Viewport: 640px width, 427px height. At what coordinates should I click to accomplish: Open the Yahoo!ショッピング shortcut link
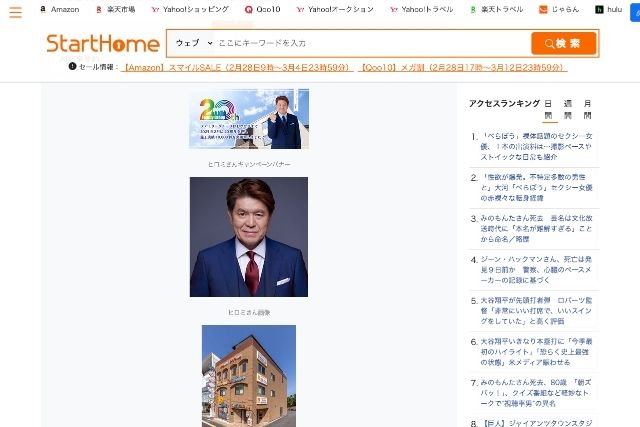(x=190, y=9)
